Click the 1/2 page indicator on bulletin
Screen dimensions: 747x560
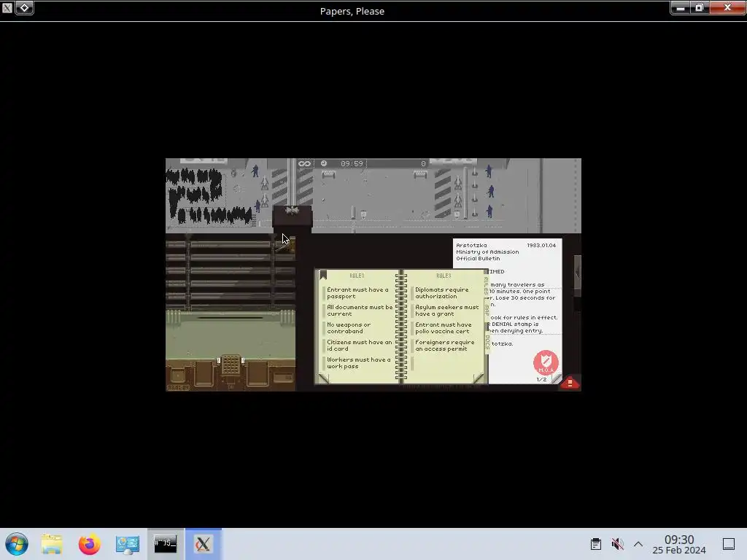point(542,379)
